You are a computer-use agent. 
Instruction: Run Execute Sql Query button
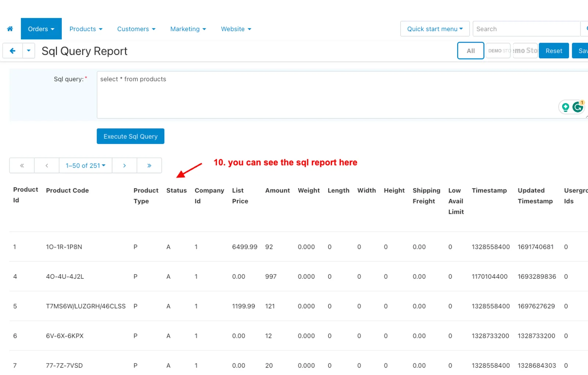coord(130,136)
